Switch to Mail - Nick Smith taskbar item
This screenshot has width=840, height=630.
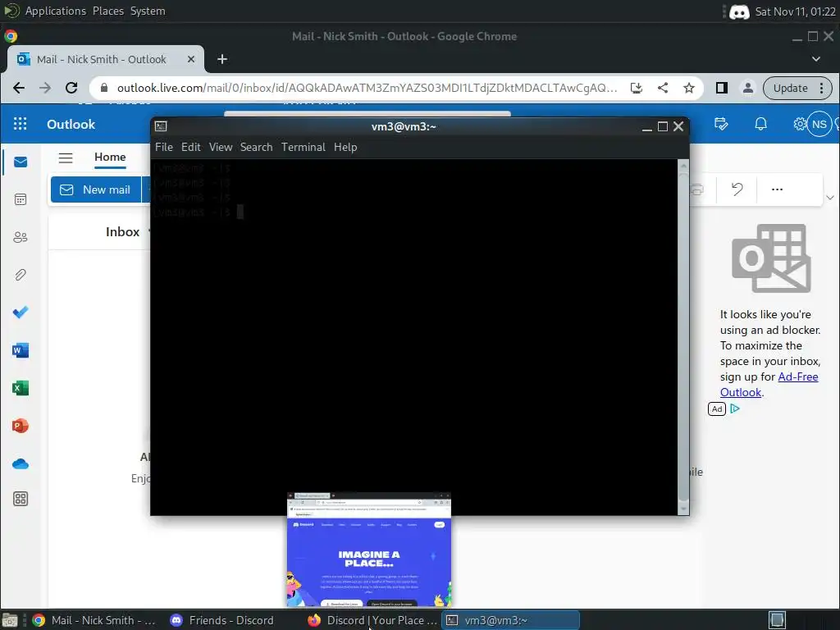[95, 620]
